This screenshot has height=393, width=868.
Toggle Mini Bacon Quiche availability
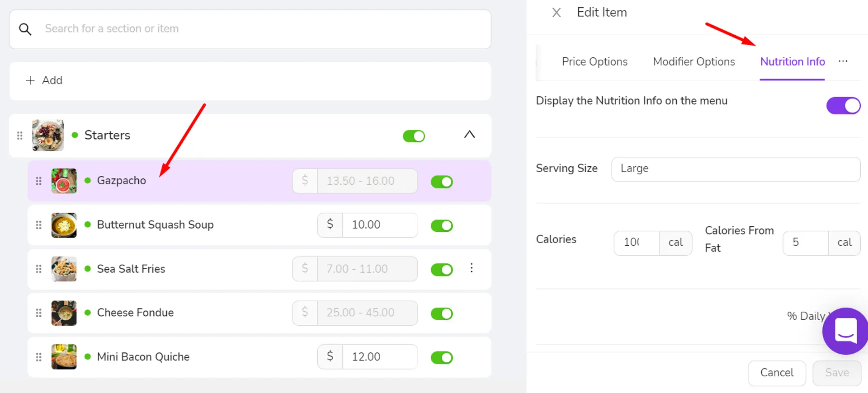[x=442, y=358]
